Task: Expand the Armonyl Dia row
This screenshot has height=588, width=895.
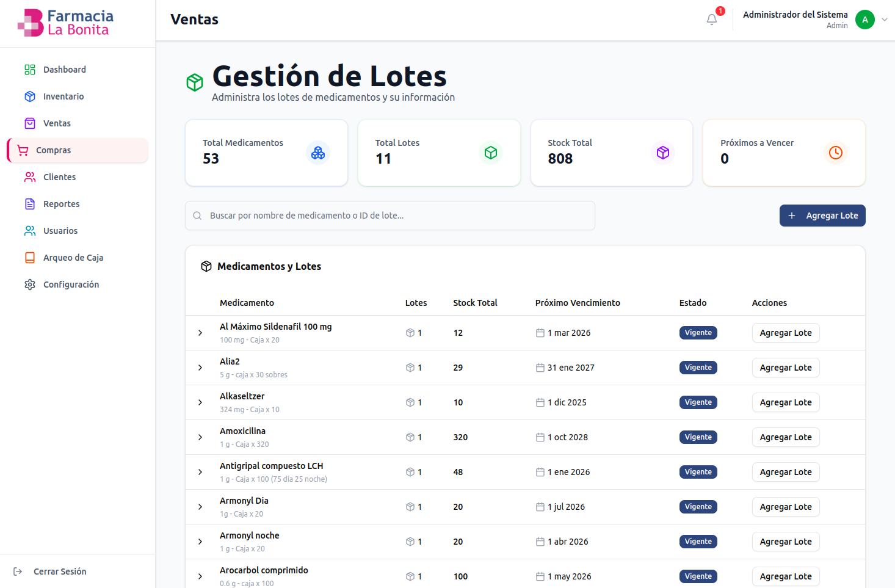Action: click(x=200, y=507)
